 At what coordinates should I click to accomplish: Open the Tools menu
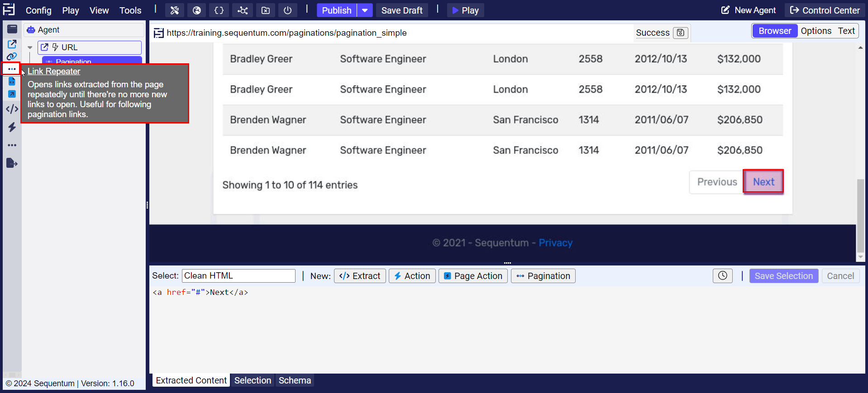coord(130,10)
